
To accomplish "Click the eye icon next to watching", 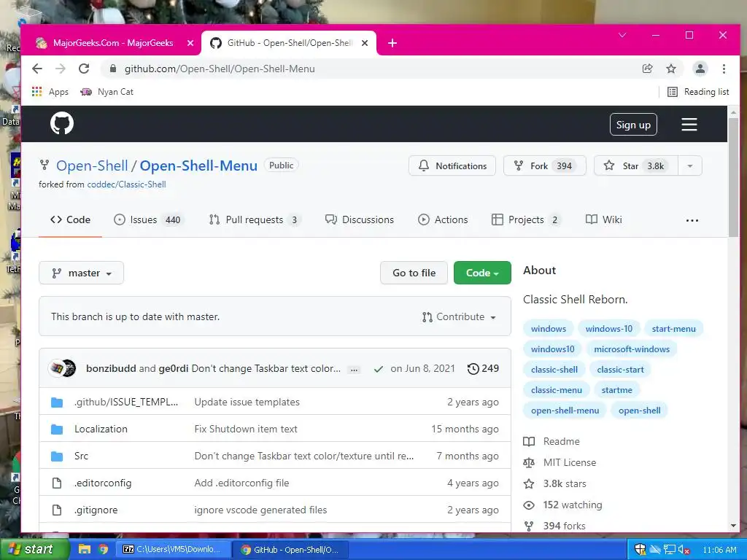I will pos(529,505).
